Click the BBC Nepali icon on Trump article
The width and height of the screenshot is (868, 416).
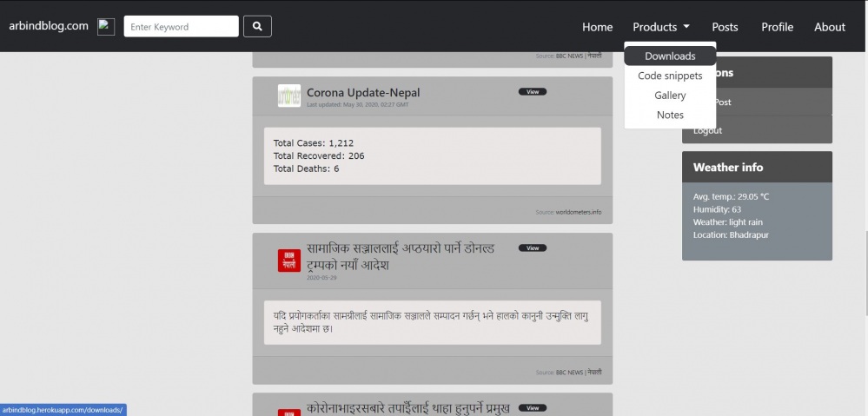tap(289, 261)
